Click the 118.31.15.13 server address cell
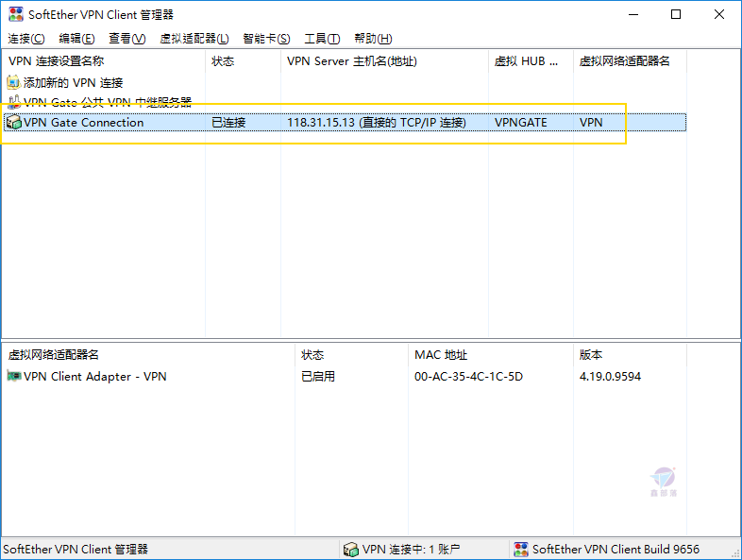The height and width of the screenshot is (560, 742). pos(377,122)
